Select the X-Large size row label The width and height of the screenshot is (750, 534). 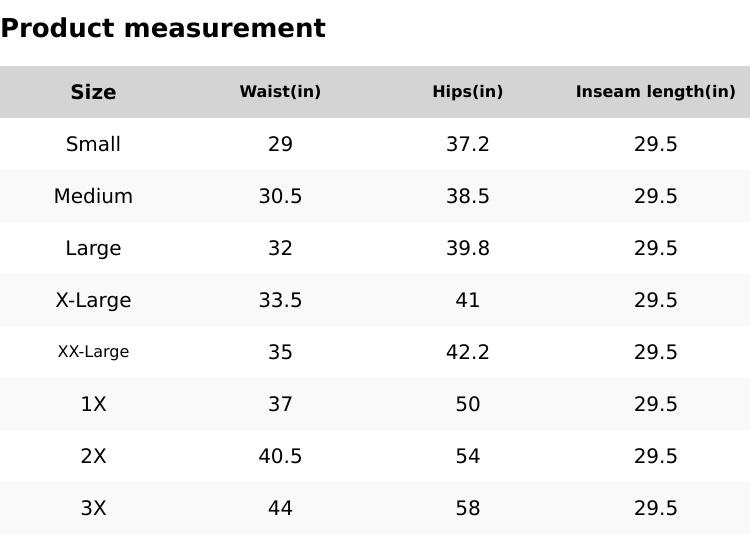tap(93, 300)
